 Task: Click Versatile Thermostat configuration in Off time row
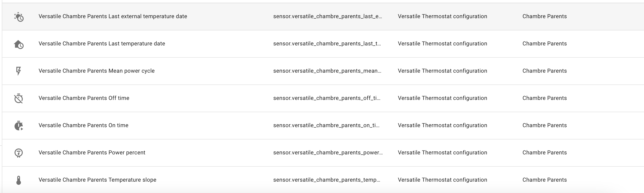442,98
